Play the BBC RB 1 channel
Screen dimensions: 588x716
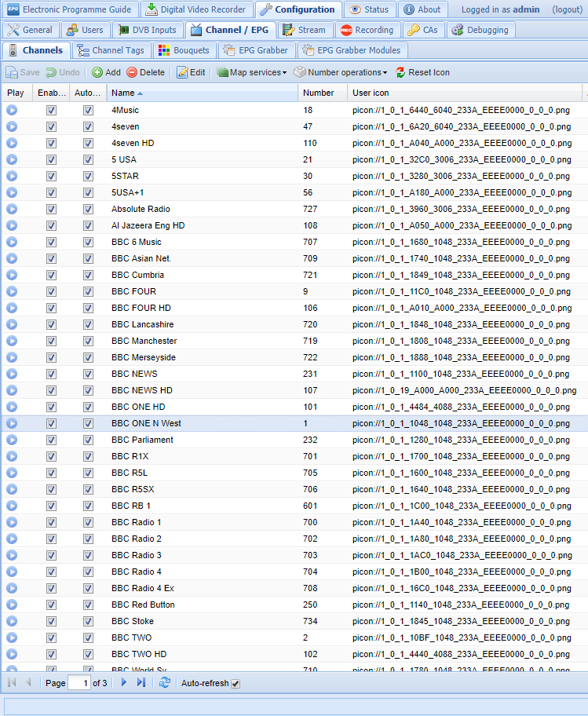[x=12, y=506]
